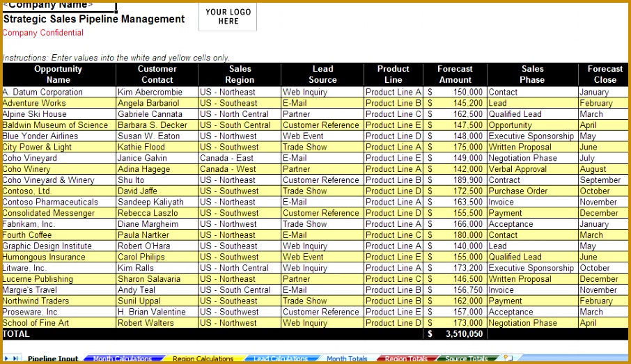Image resolution: width=631 pixels, height=364 pixels.
Task: Open the Source Totals sheet tab
Action: pos(467,358)
